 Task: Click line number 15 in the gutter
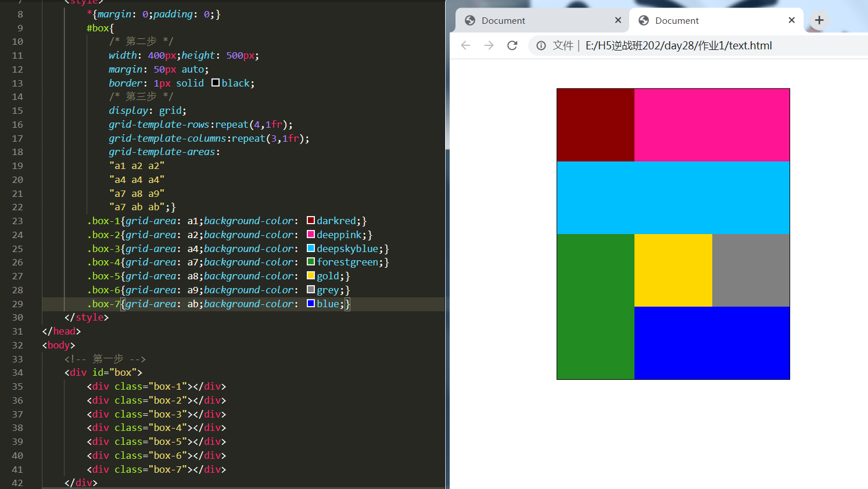coord(17,110)
